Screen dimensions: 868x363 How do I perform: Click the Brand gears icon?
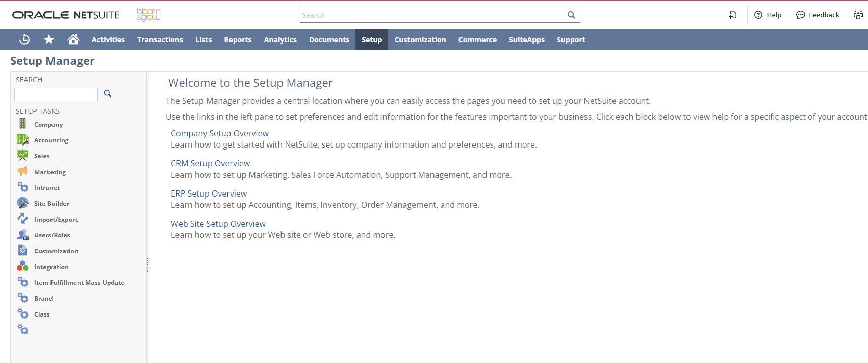[x=23, y=298]
